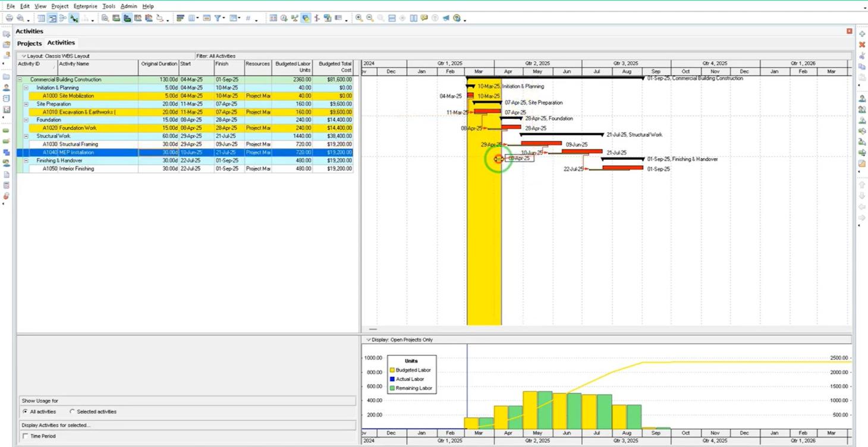
Task: Sort by the Original Duration column header
Action: pos(159,67)
